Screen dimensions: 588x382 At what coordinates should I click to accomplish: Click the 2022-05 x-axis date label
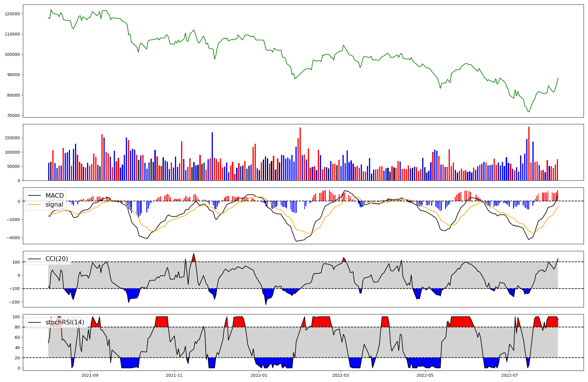425,375
